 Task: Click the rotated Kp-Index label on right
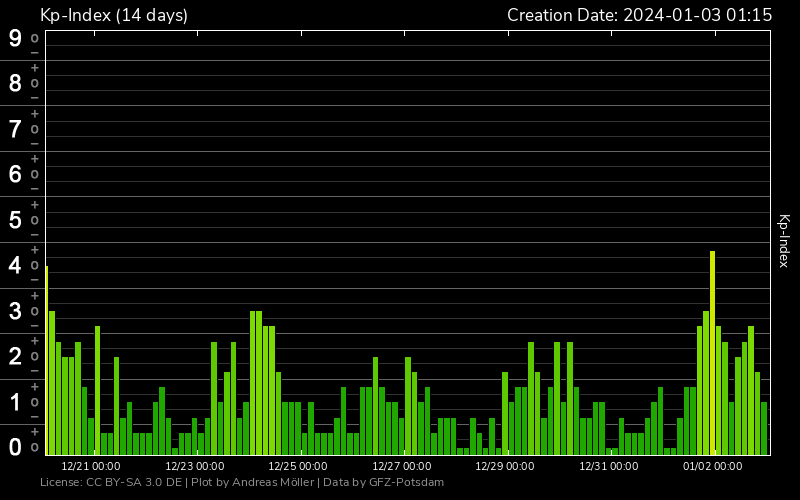point(784,240)
